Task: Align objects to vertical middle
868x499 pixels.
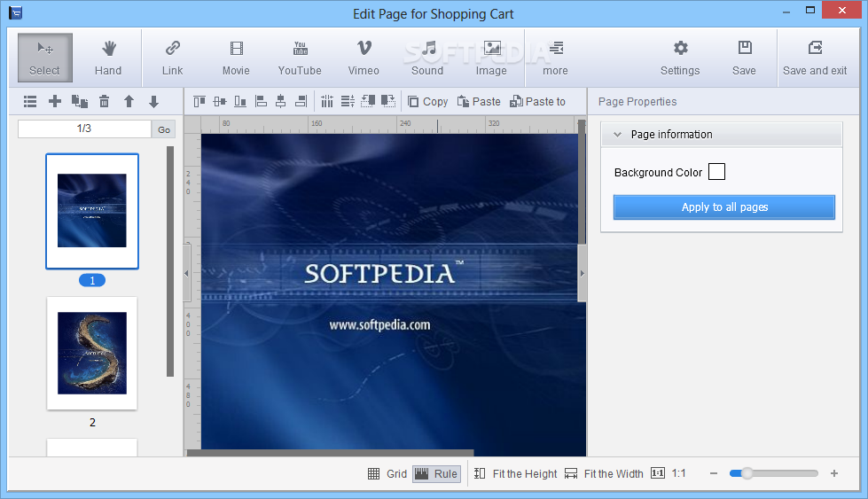Action: pos(220,101)
